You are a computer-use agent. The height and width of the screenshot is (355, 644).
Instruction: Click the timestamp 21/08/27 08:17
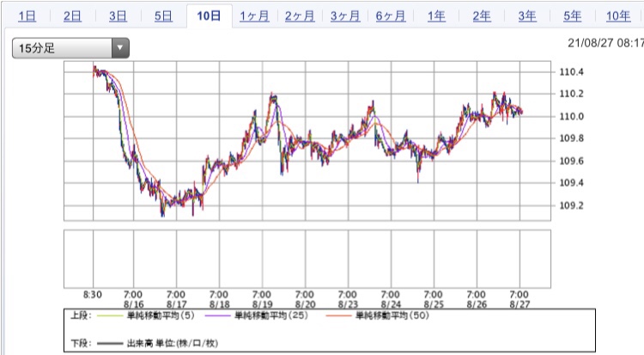605,43
